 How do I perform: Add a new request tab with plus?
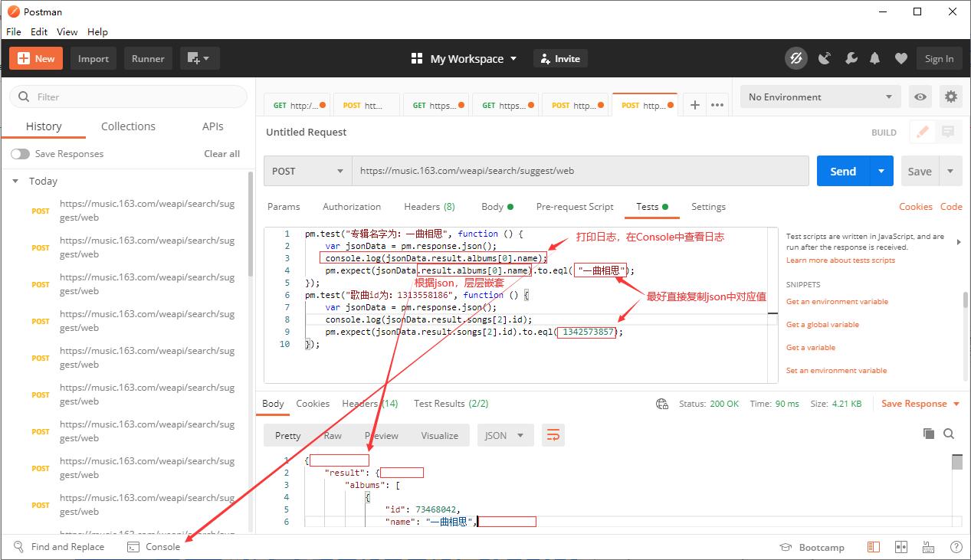click(694, 106)
